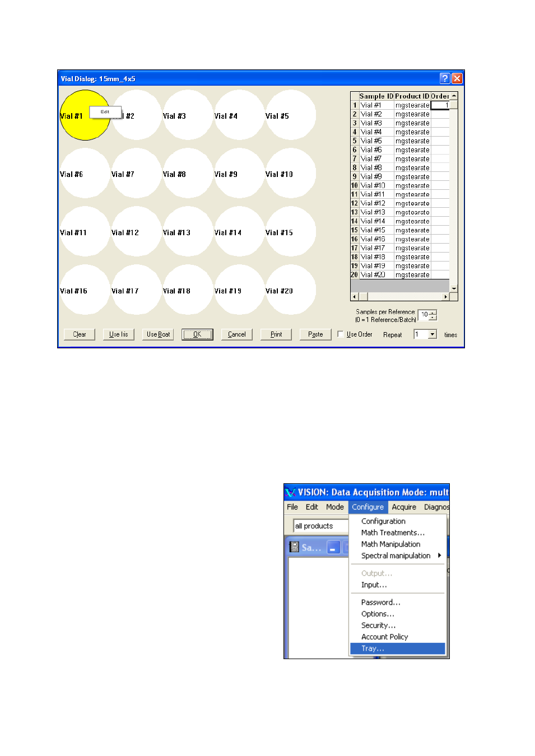Click the Samples per Reference number field

(x=424, y=315)
